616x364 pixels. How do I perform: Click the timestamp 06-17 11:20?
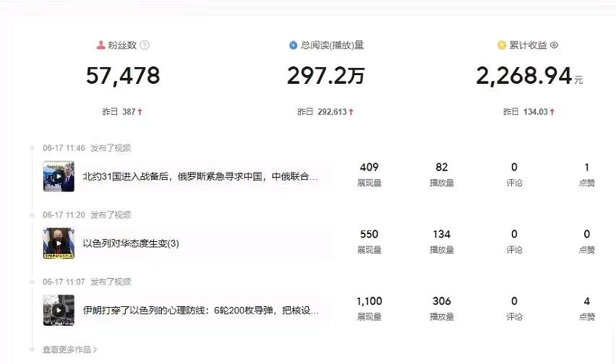point(64,215)
